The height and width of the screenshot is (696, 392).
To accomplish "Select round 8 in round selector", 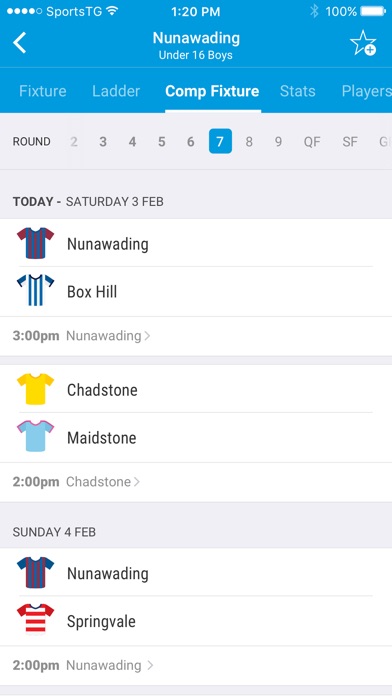I will click(x=249, y=142).
